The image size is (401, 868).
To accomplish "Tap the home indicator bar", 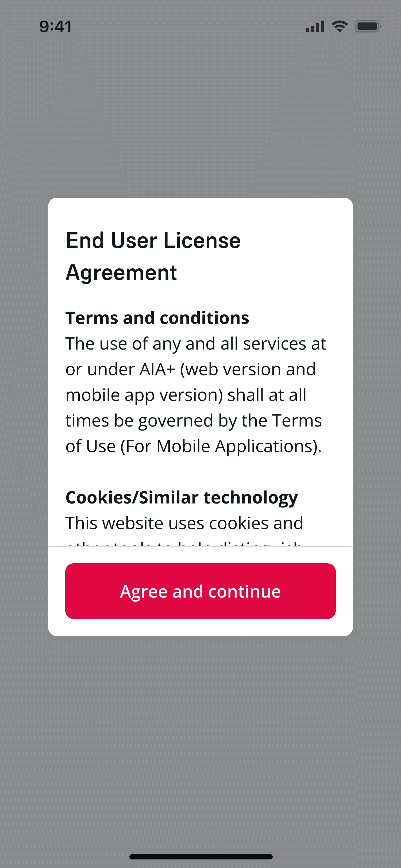I will click(201, 857).
